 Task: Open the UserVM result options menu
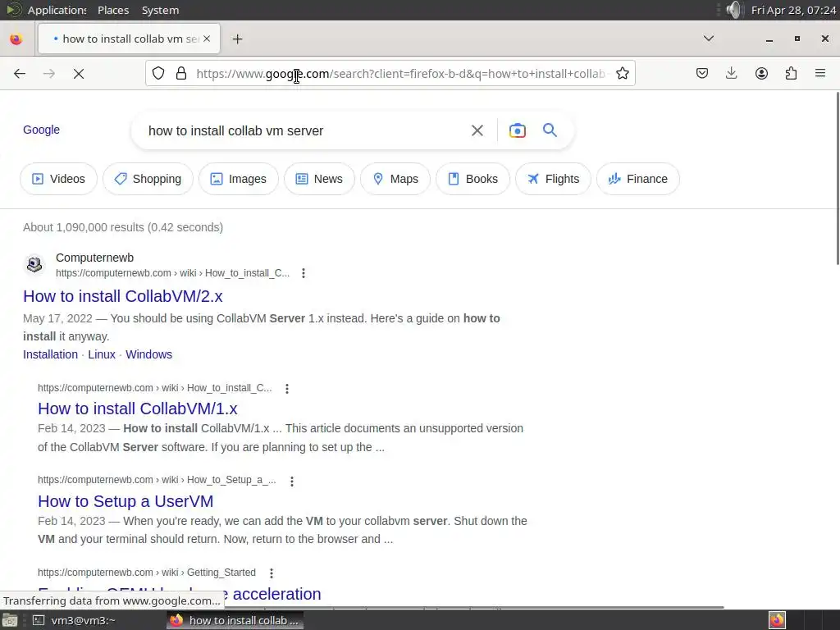click(x=292, y=481)
